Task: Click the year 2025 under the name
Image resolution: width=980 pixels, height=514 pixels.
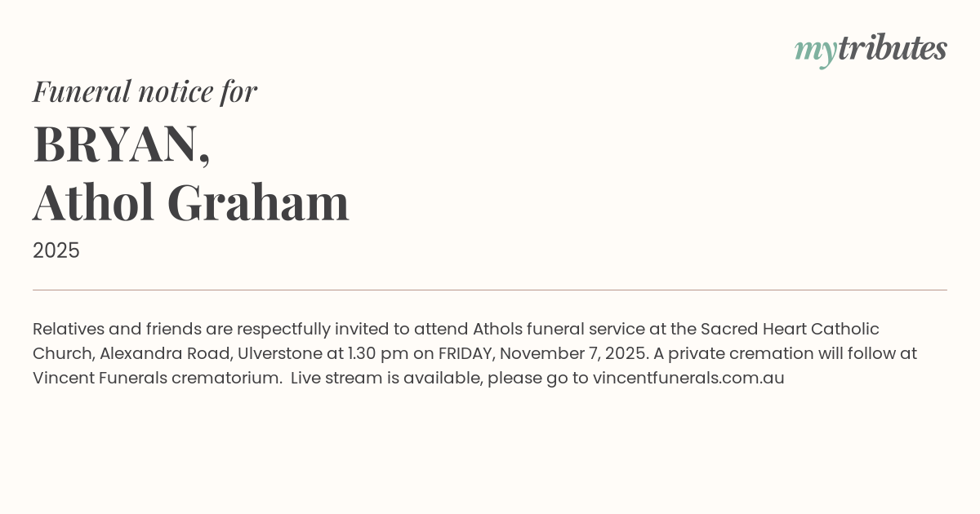Action: (x=56, y=250)
